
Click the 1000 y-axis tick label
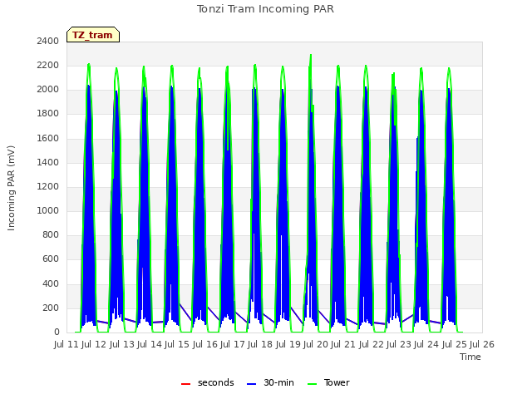[48, 210]
